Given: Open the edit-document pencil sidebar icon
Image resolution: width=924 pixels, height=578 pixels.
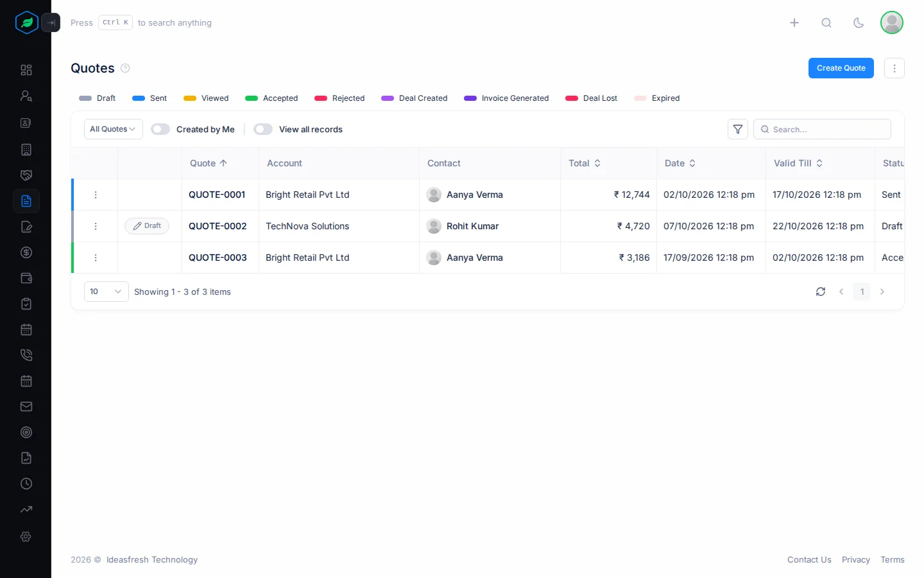Looking at the screenshot, I should click(26, 227).
